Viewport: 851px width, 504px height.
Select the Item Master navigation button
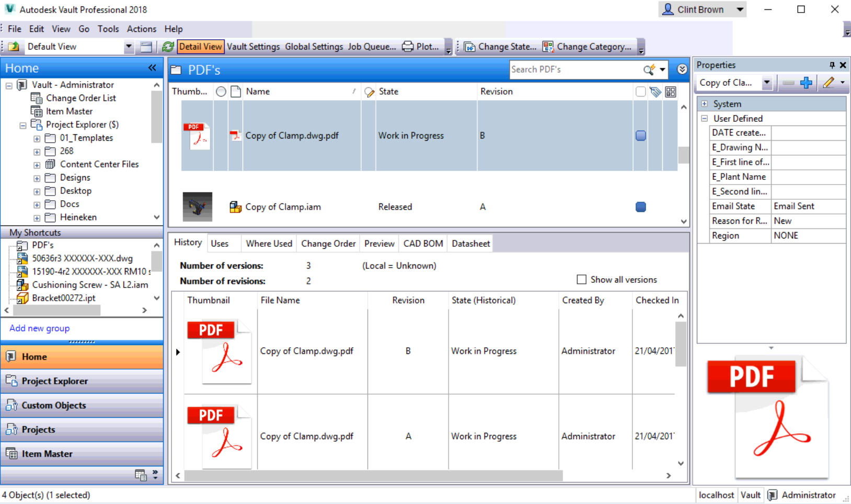tap(82, 454)
